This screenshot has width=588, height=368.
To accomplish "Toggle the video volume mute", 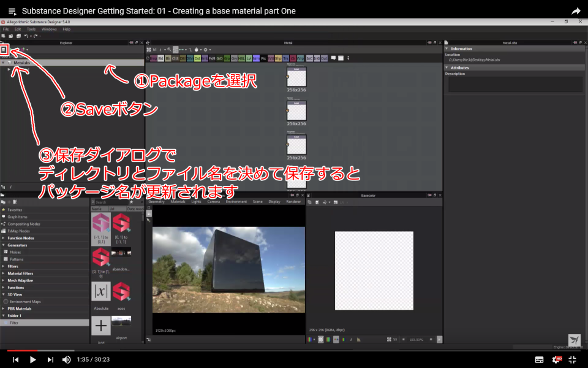I will click(x=66, y=360).
